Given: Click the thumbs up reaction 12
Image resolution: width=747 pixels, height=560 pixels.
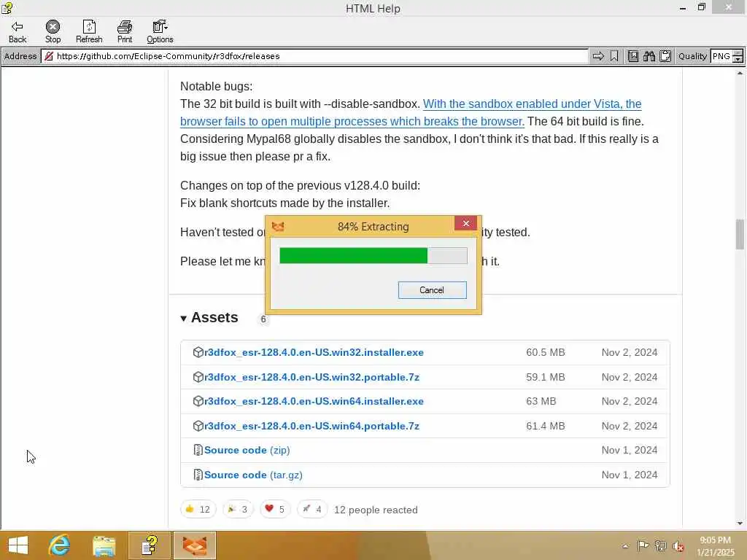Looking at the screenshot, I should point(198,510).
